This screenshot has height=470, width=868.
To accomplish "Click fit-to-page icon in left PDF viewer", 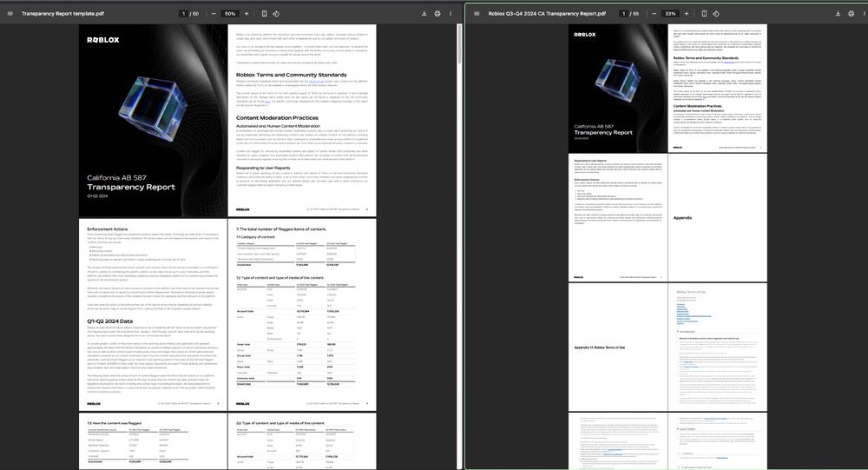I will pyautogui.click(x=264, y=13).
